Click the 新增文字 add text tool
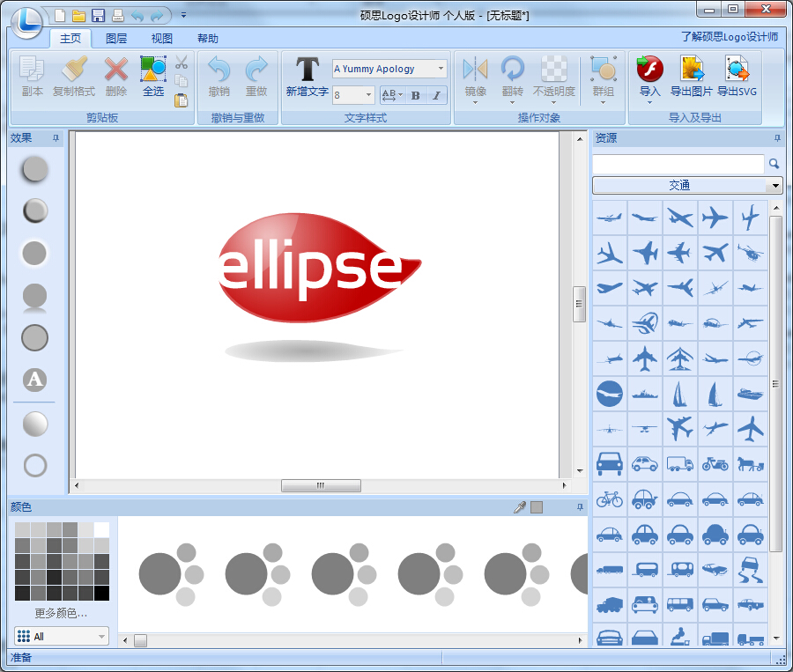Screen dimensions: 793x672 pos(307,76)
